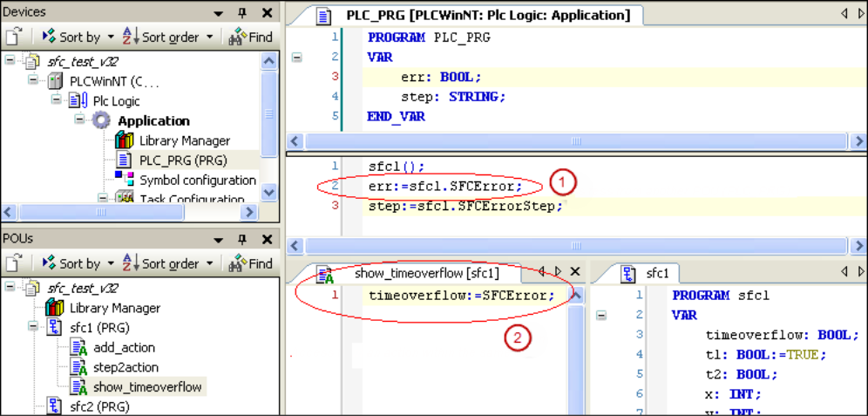Click the Application gear icon
The width and height of the screenshot is (868, 416).
click(102, 120)
